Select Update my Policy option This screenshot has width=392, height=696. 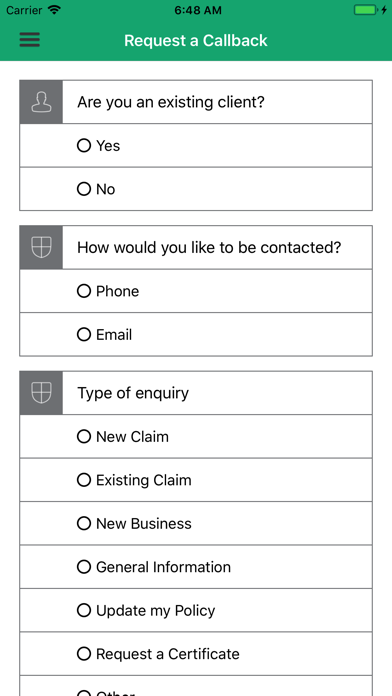(x=196, y=610)
